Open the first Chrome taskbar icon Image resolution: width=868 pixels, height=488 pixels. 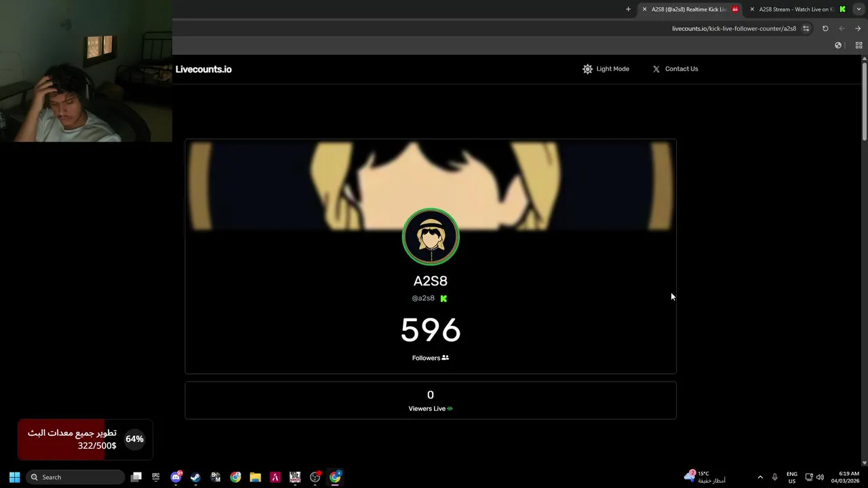click(235, 477)
